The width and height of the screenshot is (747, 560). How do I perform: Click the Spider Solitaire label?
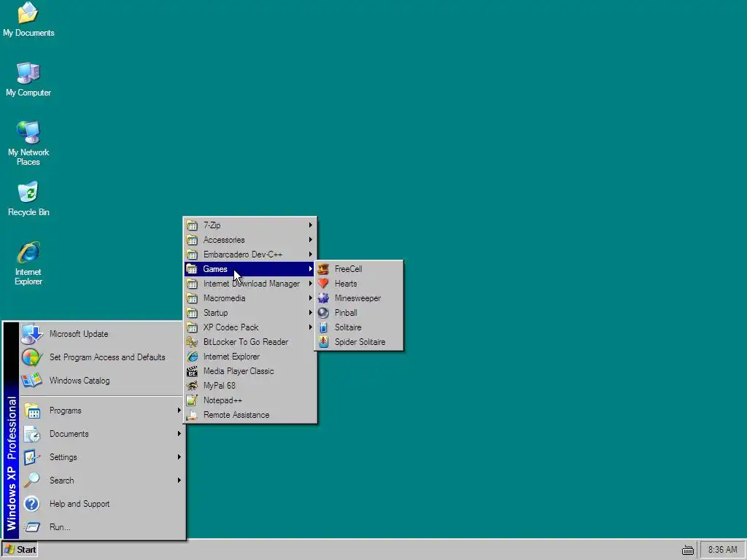point(360,342)
